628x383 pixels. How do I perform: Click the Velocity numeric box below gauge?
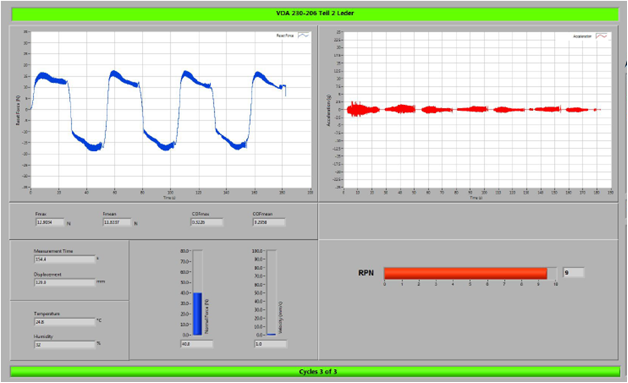[271, 344]
